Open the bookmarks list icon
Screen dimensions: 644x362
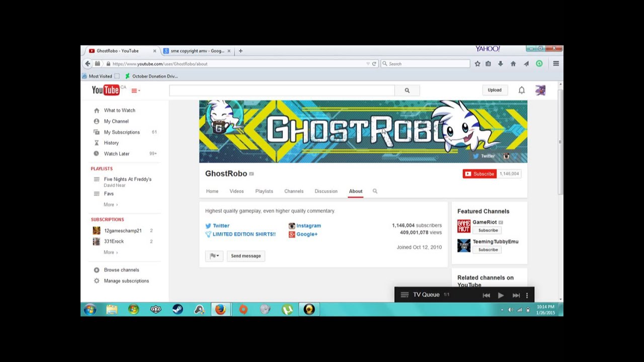coord(488,64)
